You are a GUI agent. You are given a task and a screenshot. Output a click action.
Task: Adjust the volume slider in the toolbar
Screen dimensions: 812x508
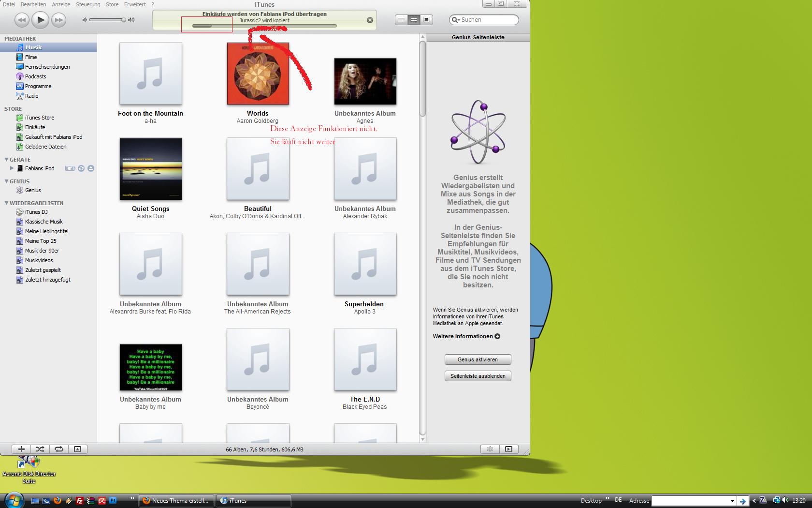[x=107, y=20]
